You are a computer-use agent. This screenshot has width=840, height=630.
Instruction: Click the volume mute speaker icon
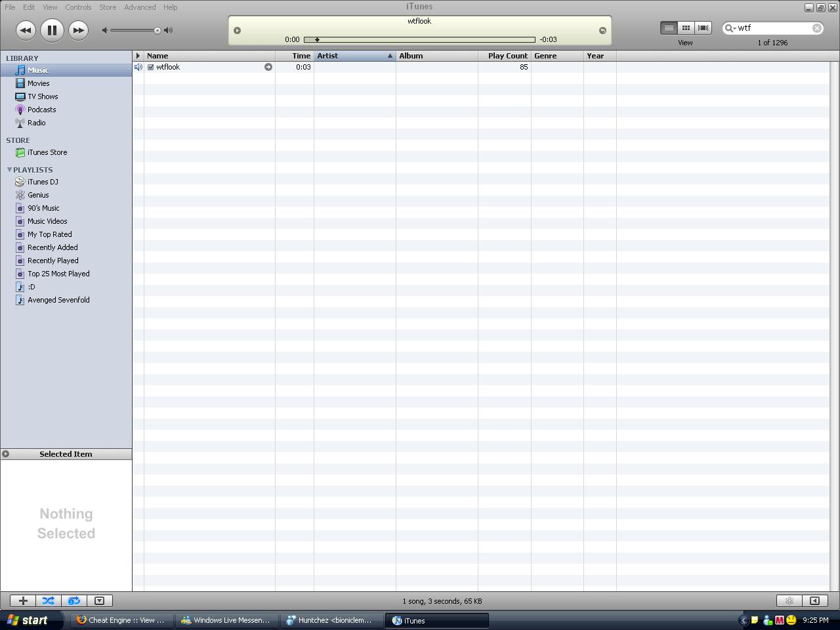[105, 30]
